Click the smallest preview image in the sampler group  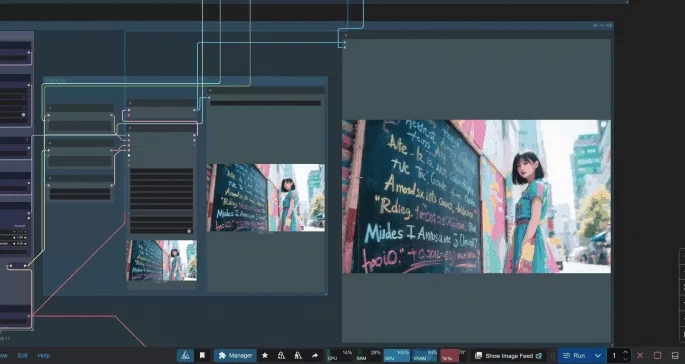(162, 260)
